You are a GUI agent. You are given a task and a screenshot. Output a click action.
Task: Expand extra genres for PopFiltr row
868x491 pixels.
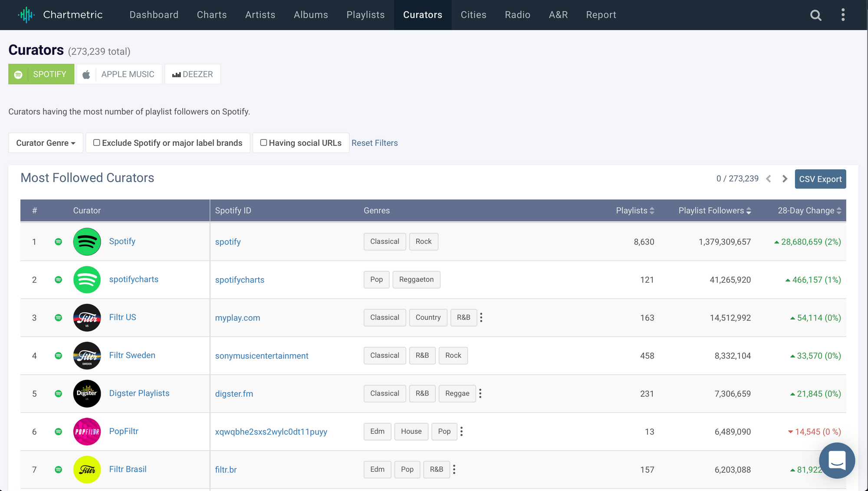[x=462, y=432]
